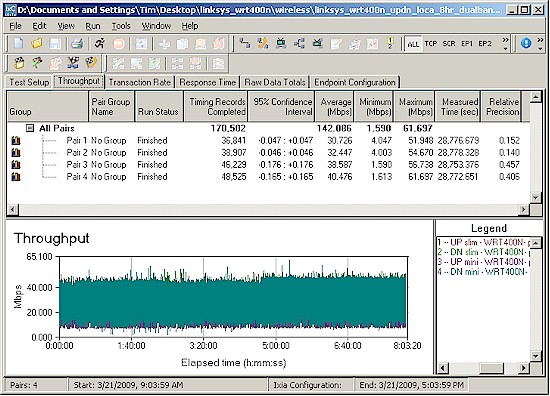Click the Renumber pairs 1-2 icon
550x396 pixels.
pyautogui.click(x=390, y=43)
